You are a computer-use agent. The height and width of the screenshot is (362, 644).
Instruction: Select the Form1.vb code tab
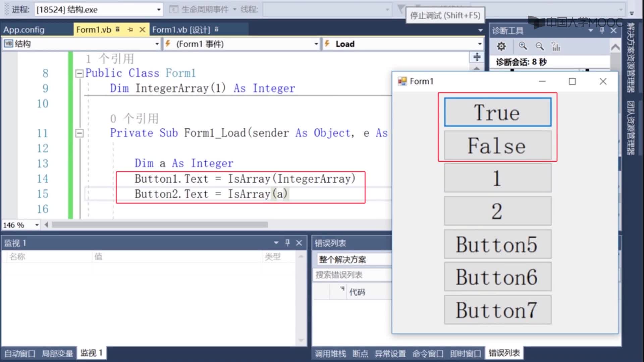[x=94, y=29]
